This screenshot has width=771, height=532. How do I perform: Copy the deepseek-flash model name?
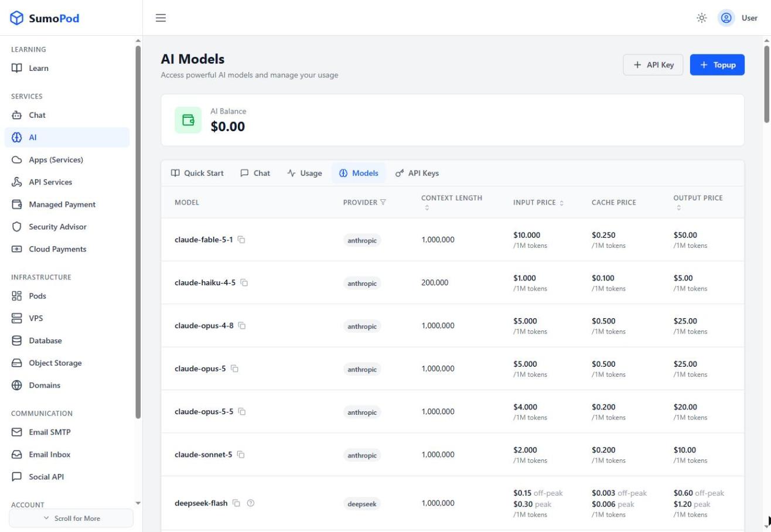click(x=236, y=503)
